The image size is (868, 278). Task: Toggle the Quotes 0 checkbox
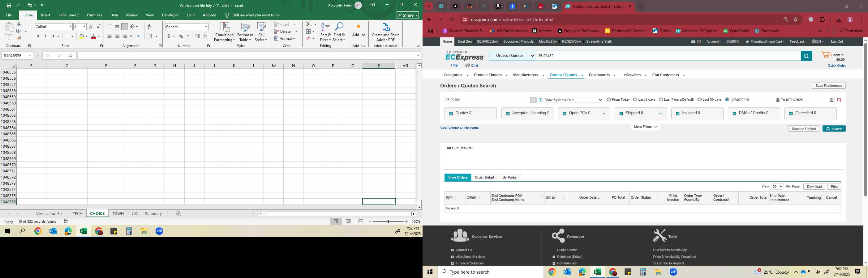tap(451, 114)
